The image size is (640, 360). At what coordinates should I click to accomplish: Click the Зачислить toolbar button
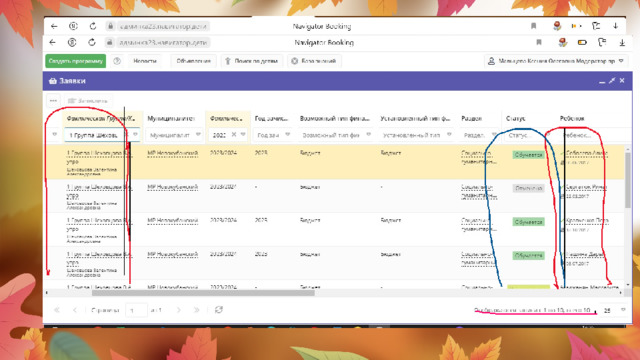pos(88,100)
